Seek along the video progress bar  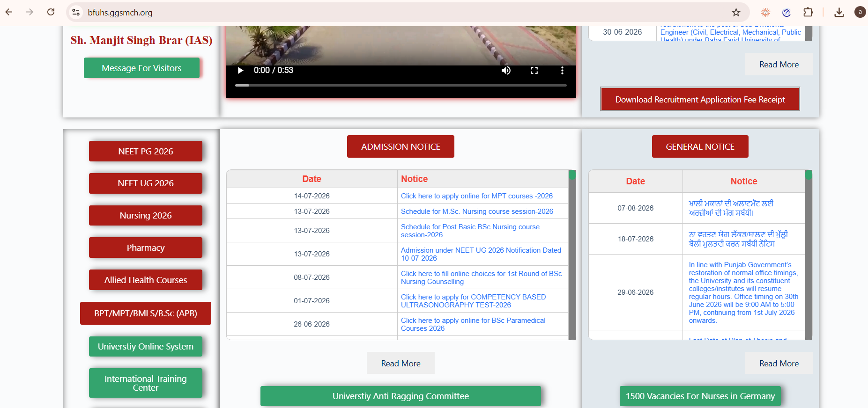pos(401,85)
